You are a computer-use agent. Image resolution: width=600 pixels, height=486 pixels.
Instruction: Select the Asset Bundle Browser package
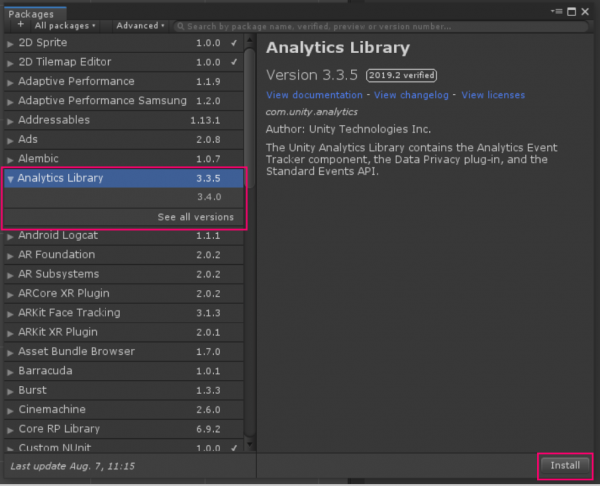click(x=124, y=351)
